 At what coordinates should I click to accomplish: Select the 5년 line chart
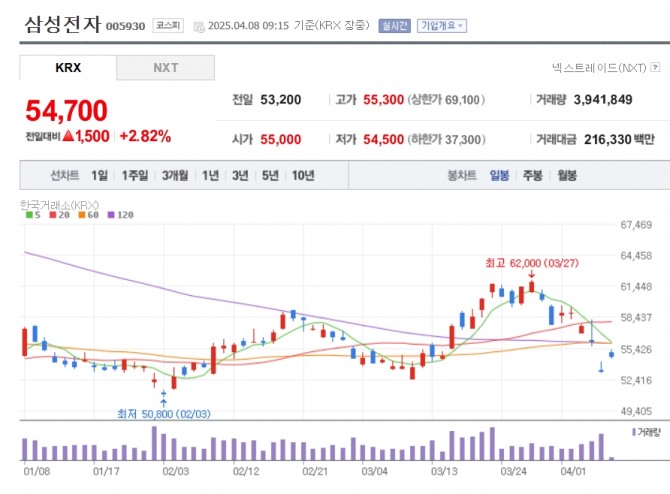[270, 175]
